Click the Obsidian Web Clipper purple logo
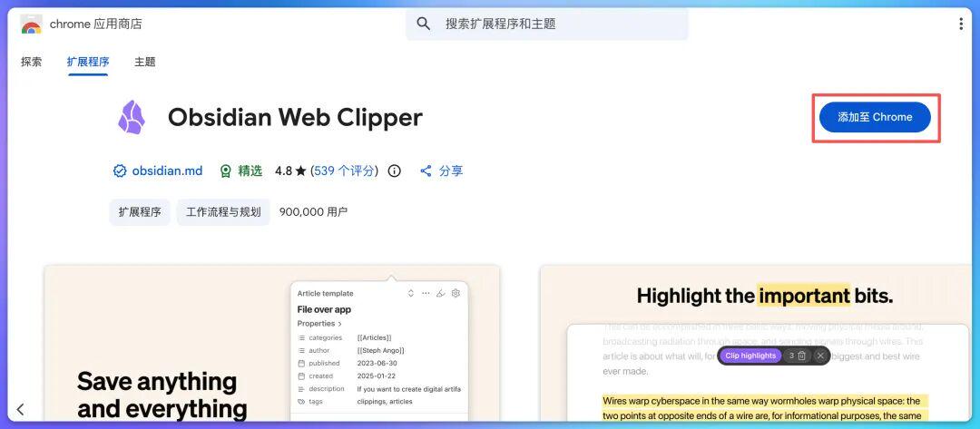The width and height of the screenshot is (980, 429). 132,117
